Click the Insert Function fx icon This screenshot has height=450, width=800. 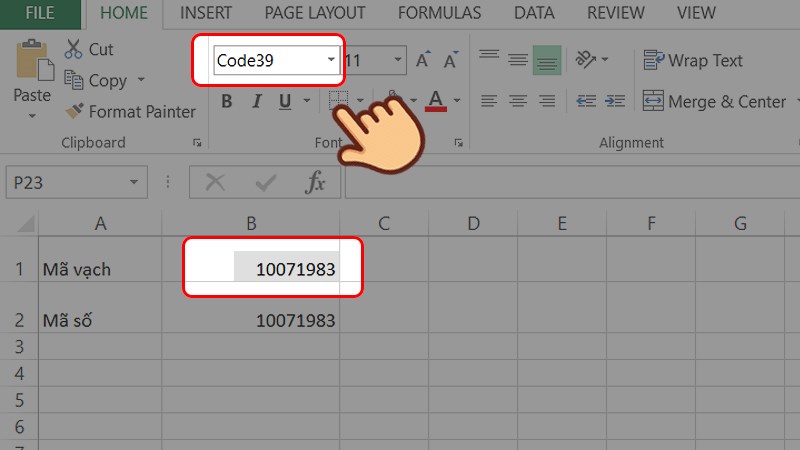316,182
